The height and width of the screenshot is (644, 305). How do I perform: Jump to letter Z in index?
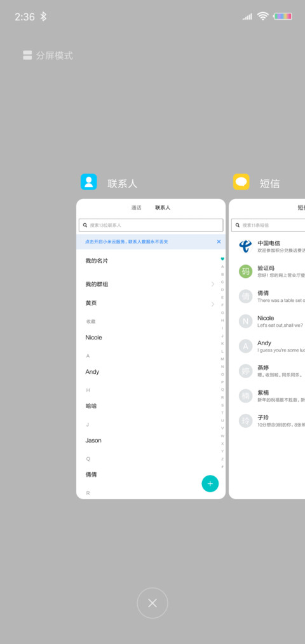(x=222, y=459)
